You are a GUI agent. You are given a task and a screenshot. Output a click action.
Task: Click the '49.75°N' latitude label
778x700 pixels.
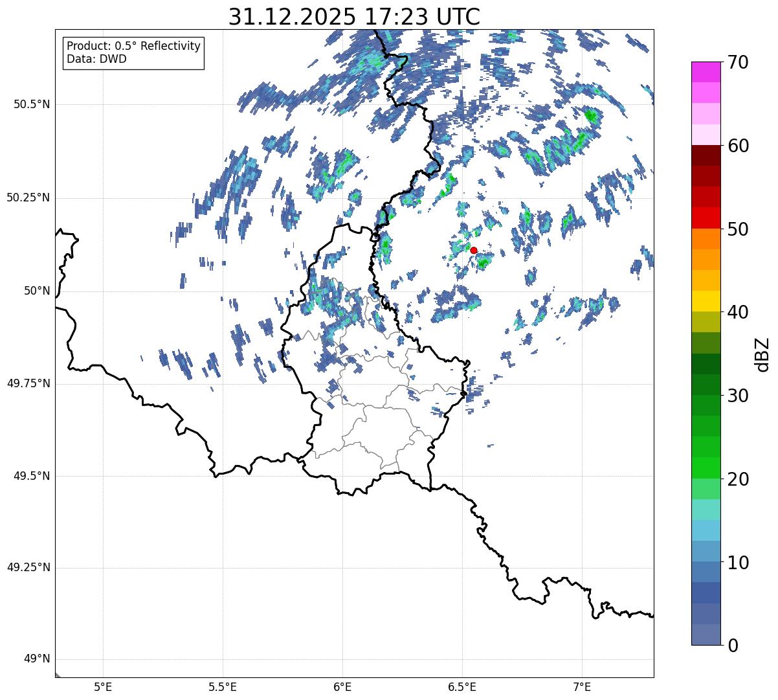pyautogui.click(x=28, y=383)
